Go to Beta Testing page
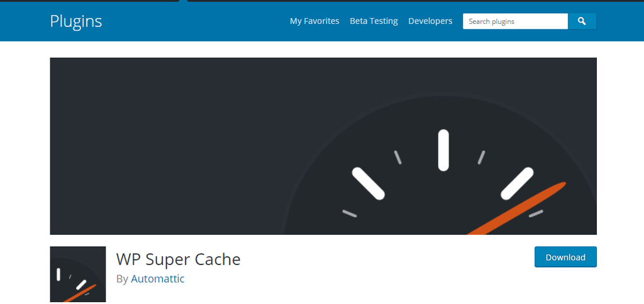This screenshot has height=304, width=644. (374, 21)
